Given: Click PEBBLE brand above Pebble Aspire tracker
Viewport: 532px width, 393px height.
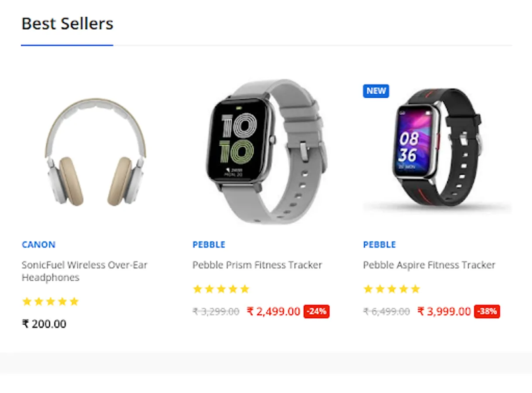Looking at the screenshot, I should 379,245.
